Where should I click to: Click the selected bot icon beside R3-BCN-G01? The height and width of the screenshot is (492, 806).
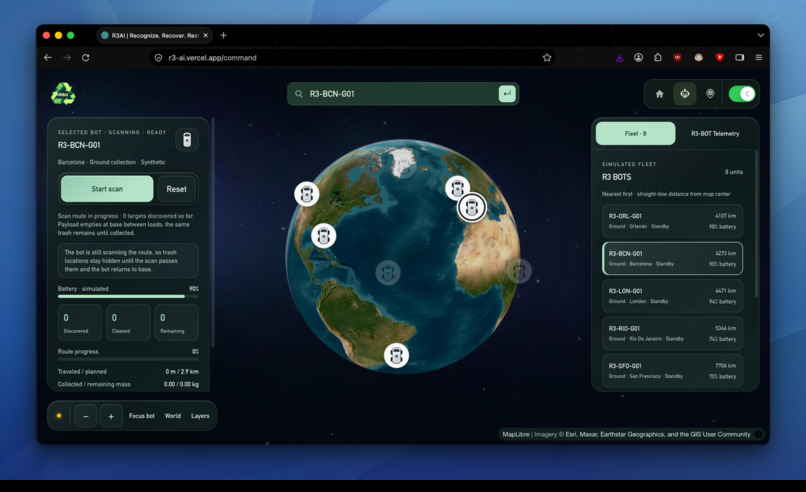pos(187,139)
